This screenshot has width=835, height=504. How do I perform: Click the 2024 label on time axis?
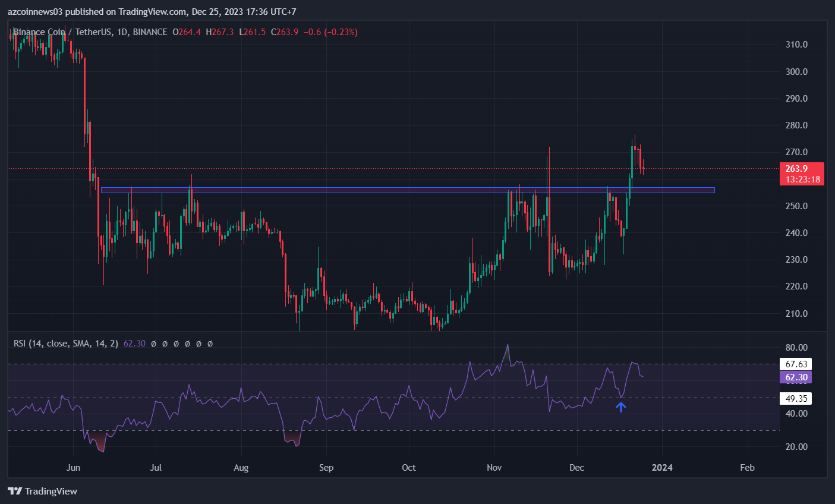(x=662, y=468)
